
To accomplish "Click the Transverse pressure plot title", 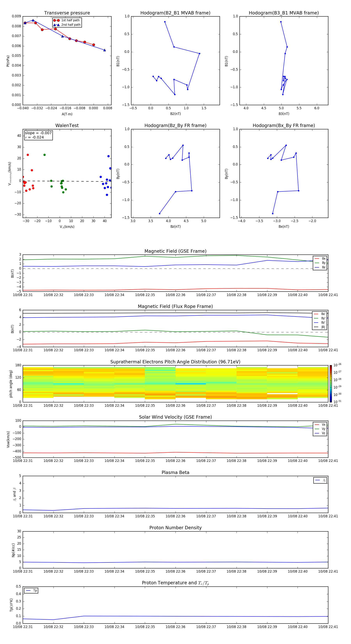I will 67,13.
